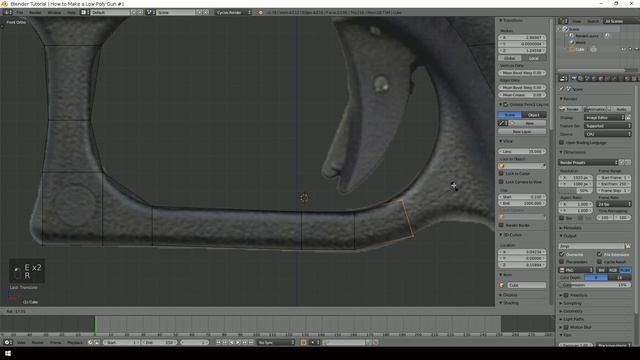The image size is (640, 360).
Task: Switch transform orientation to Global
Action: pyautogui.click(x=510, y=58)
